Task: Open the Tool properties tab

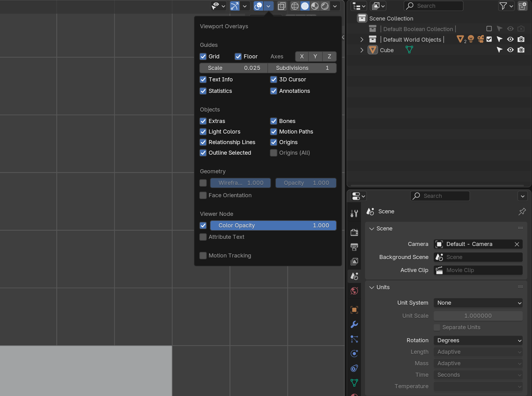Action: [x=354, y=213]
